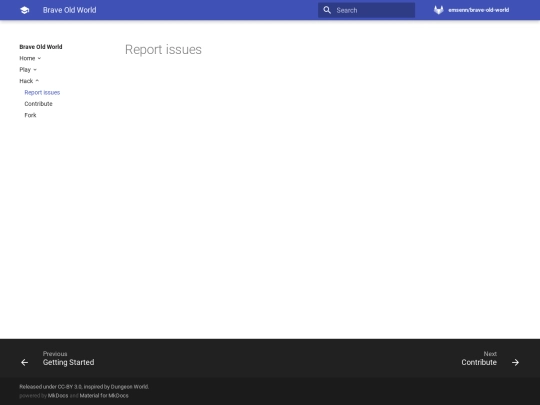Open the Contribute page in sidebar

39,104
